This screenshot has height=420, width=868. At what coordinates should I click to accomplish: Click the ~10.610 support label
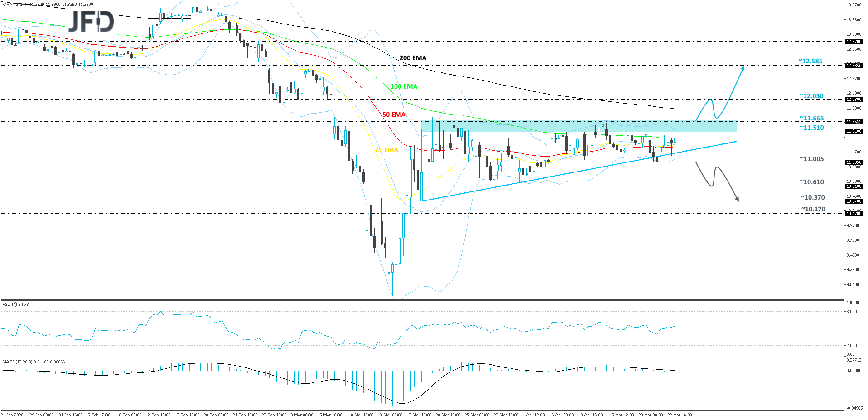(x=811, y=182)
